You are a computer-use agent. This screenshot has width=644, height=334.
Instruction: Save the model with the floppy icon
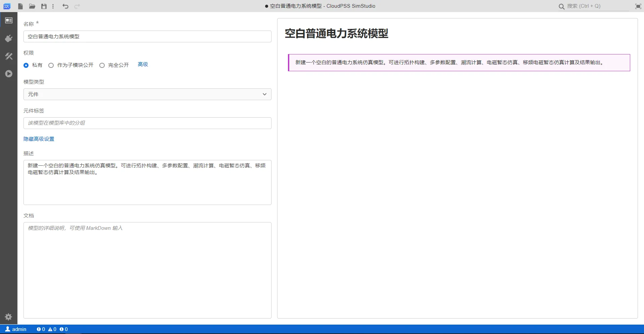44,6
